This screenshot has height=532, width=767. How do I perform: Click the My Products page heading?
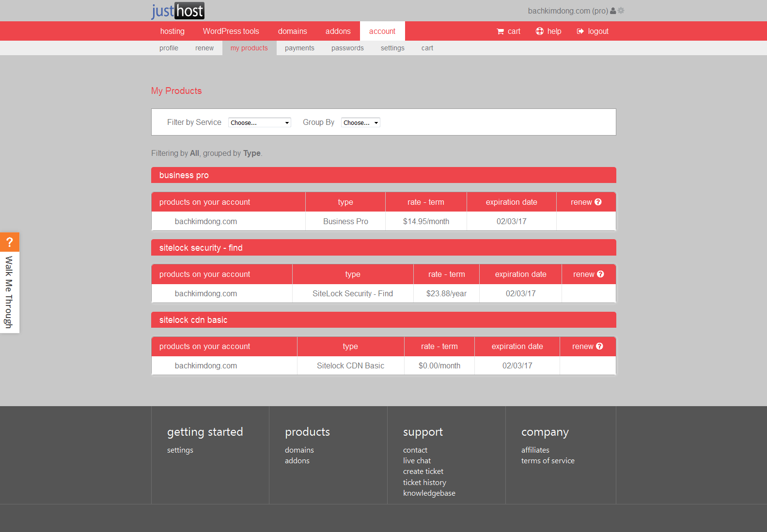pyautogui.click(x=176, y=91)
